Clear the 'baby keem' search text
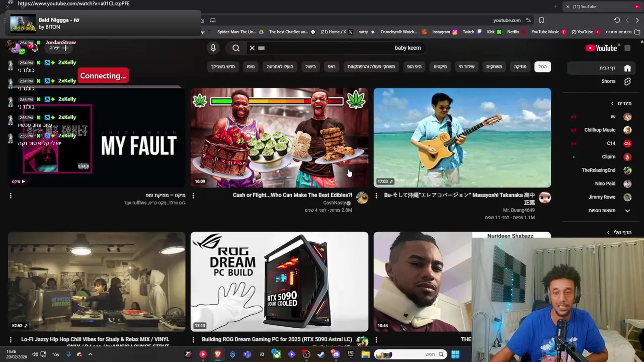This screenshot has width=644, height=362. coord(252,48)
